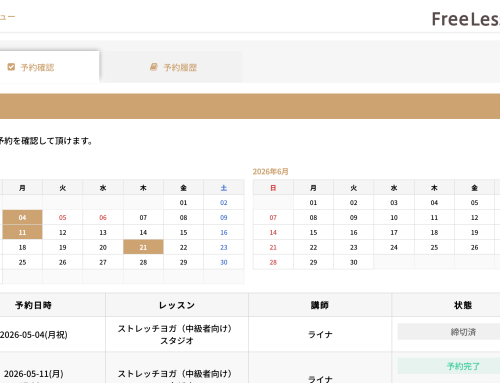Click the 2026-05-11(月) reservation date
Screen dimensions: 500x383
pyautogui.click(x=34, y=374)
